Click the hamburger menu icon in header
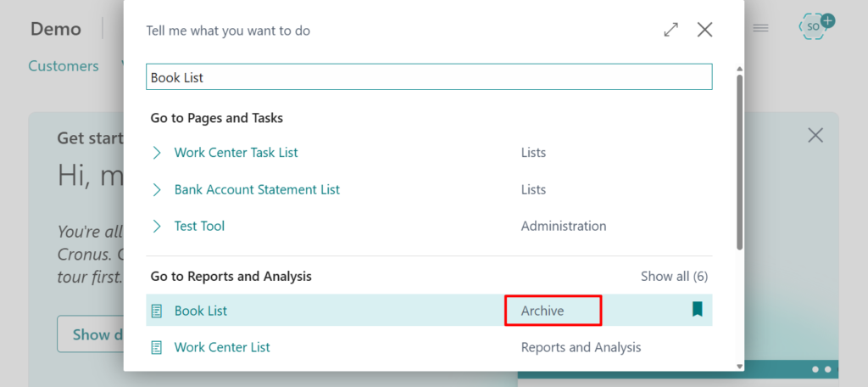The image size is (868, 387). (x=760, y=28)
